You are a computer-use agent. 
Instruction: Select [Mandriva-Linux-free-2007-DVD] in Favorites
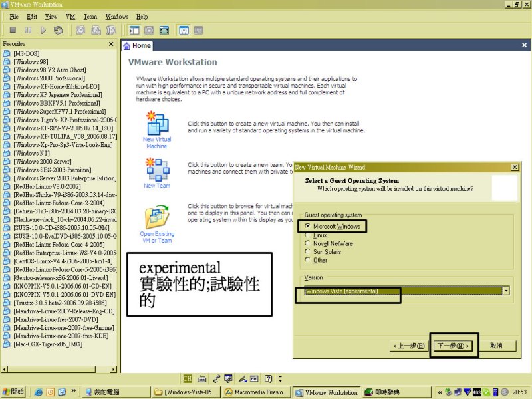[x=56, y=319]
